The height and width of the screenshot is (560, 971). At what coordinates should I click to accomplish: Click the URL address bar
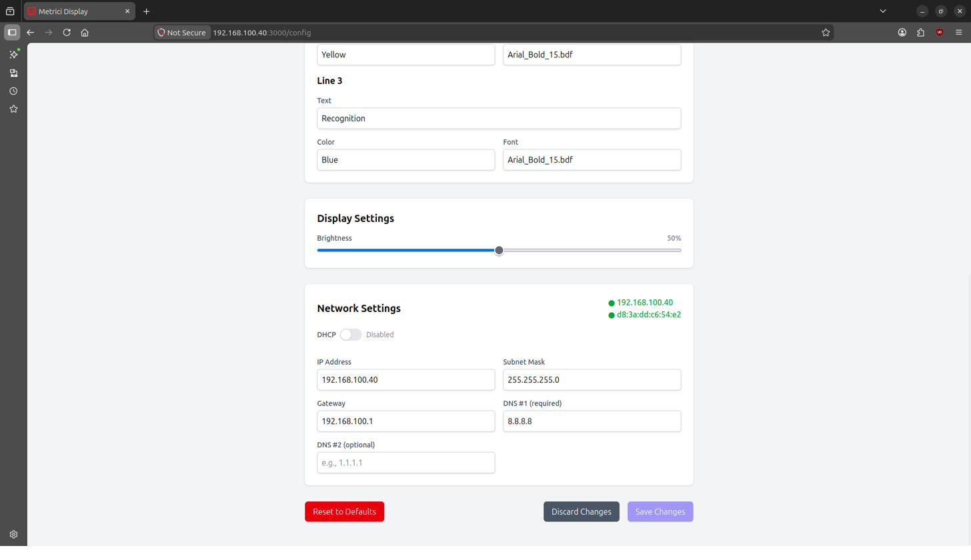pyautogui.click(x=494, y=33)
